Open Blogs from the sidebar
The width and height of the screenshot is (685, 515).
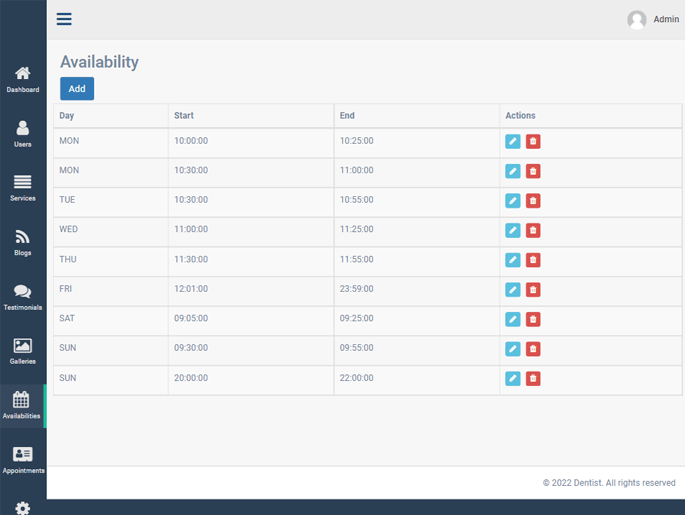(x=22, y=243)
